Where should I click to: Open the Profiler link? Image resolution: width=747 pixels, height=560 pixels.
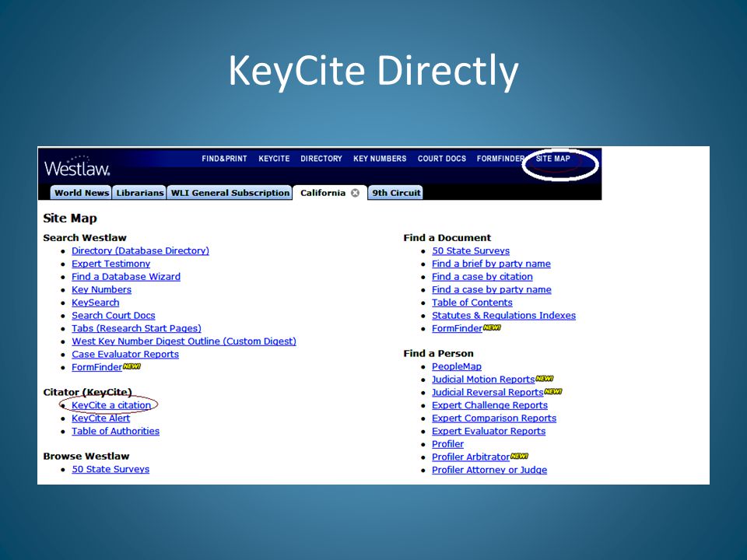pyautogui.click(x=448, y=443)
